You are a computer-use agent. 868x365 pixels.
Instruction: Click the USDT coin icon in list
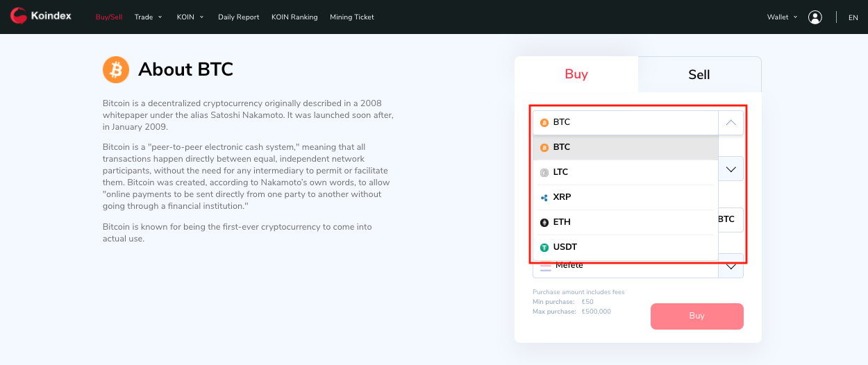pos(544,247)
